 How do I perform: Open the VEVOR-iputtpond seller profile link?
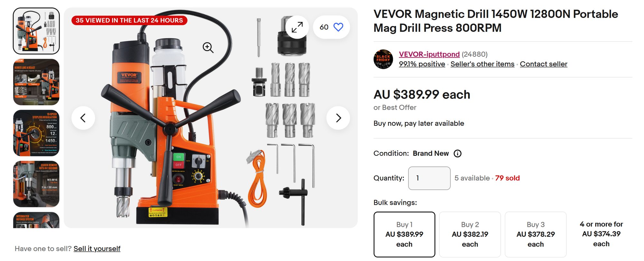tap(429, 54)
